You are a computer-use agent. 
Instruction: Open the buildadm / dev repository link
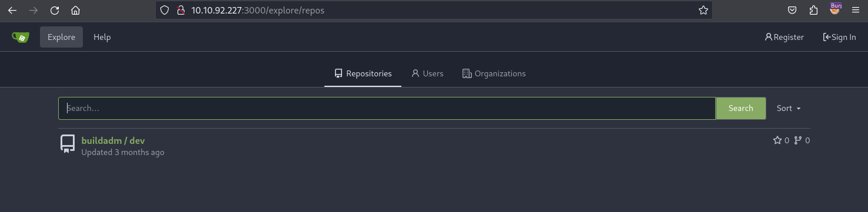pos(113,140)
